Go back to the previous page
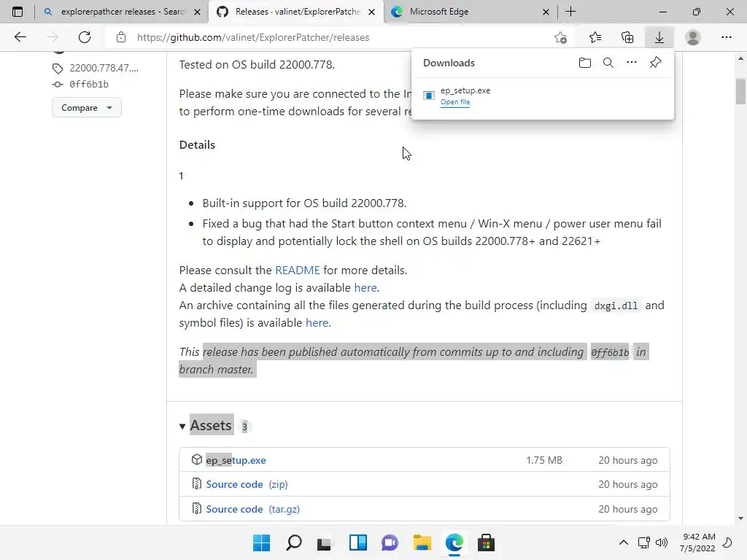The height and width of the screenshot is (560, 747). 20,37
